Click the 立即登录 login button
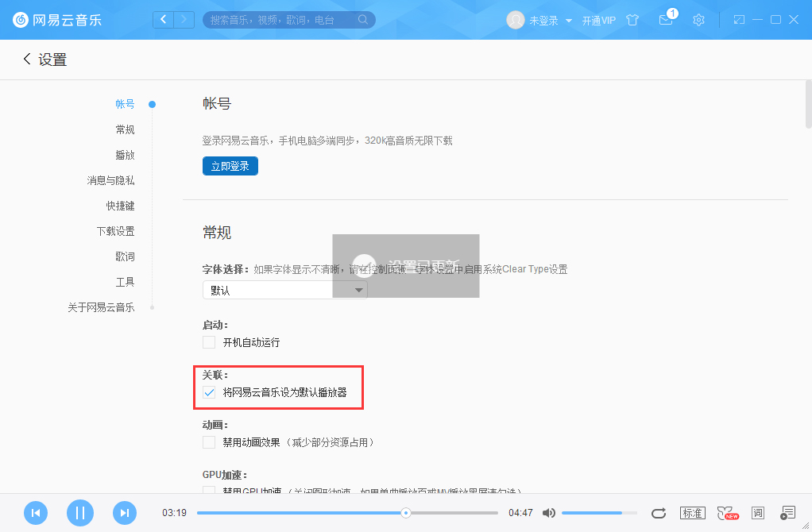The height and width of the screenshot is (532, 812). pyautogui.click(x=230, y=167)
